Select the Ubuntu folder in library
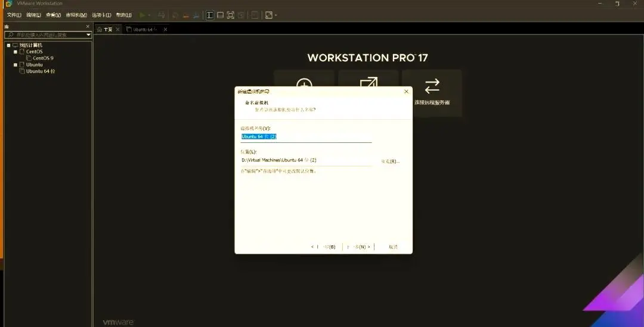Screen dimensions: 644x327 35,65
